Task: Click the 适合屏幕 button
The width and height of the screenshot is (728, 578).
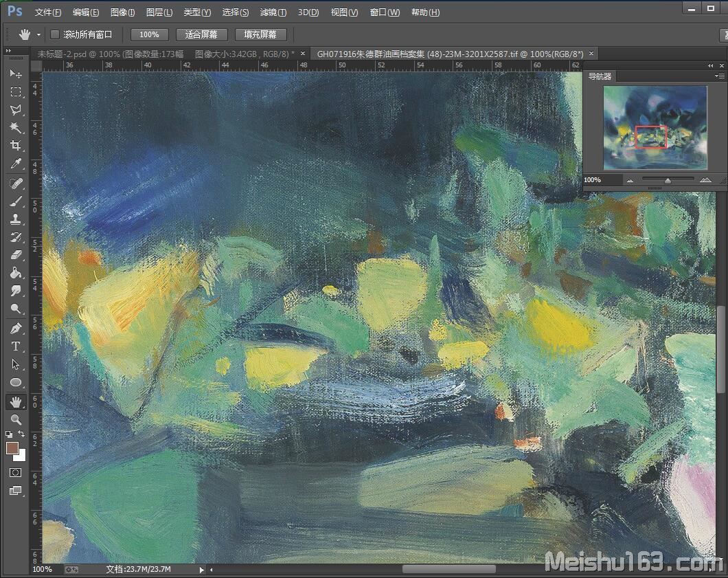Action: point(201,34)
